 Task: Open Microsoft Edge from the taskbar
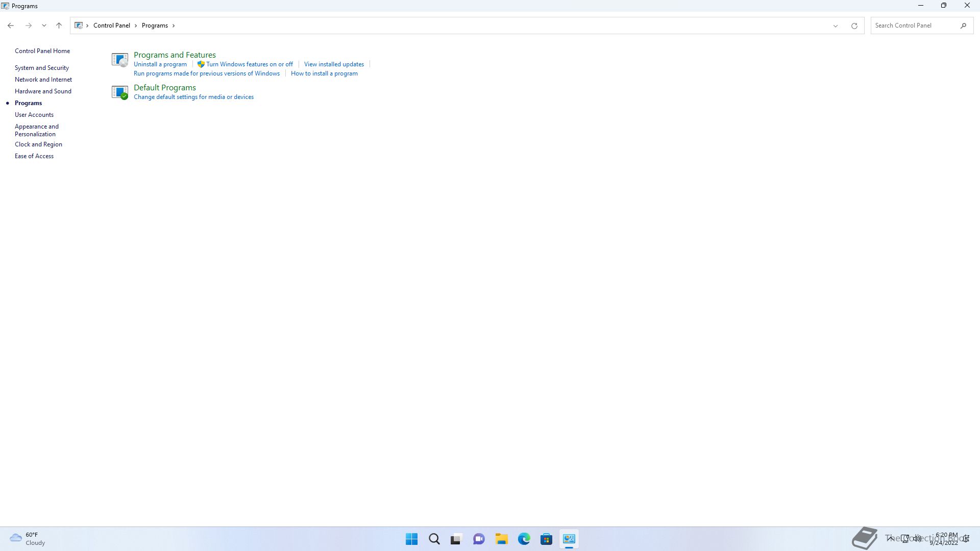(x=524, y=539)
